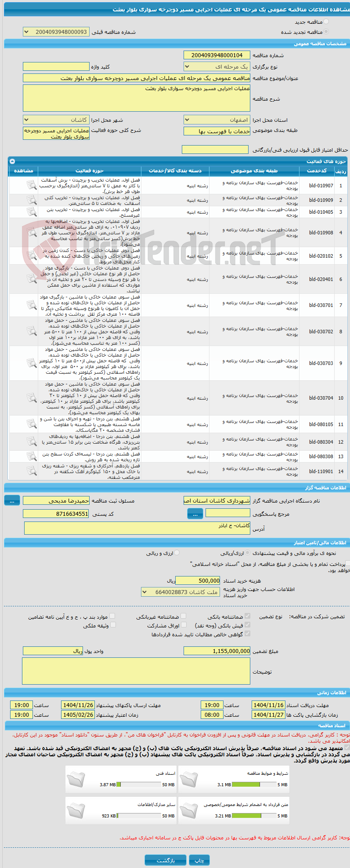Open ملت کاشان account dropdown
The height and width of the screenshot is (868, 350).
click(180, 592)
